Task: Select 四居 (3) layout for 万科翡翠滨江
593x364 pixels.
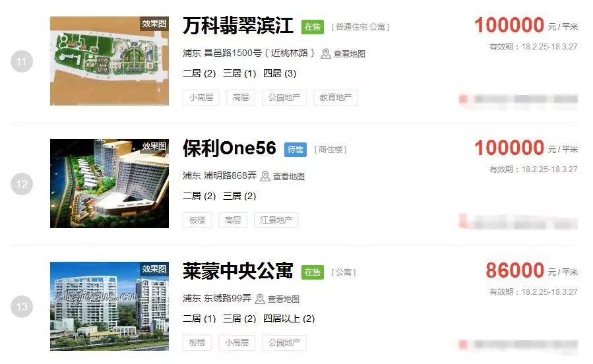Action: [280, 73]
